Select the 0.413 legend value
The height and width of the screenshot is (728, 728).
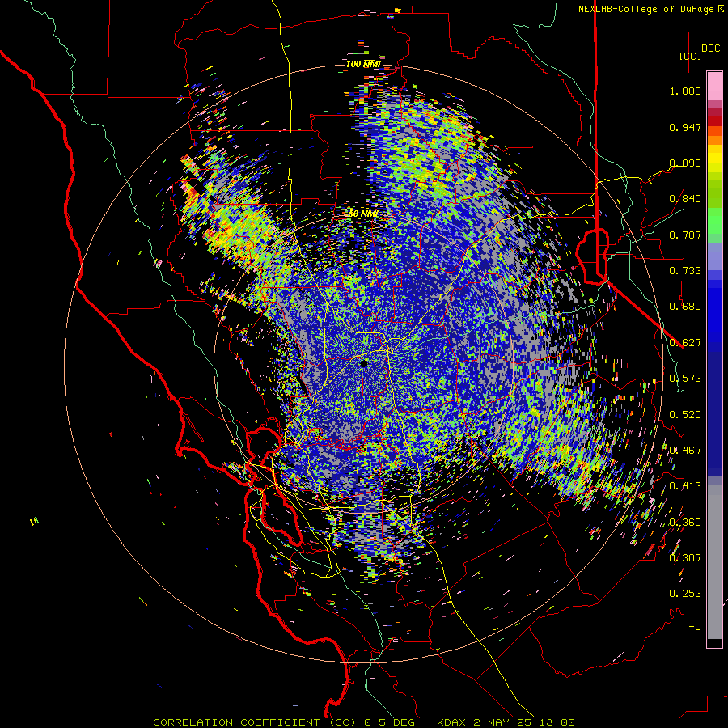pos(685,486)
